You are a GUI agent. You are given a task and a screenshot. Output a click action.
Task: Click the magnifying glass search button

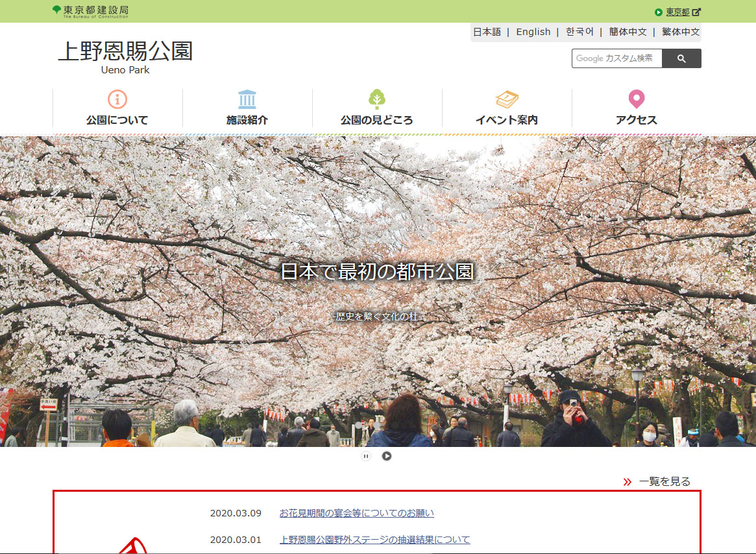681,58
